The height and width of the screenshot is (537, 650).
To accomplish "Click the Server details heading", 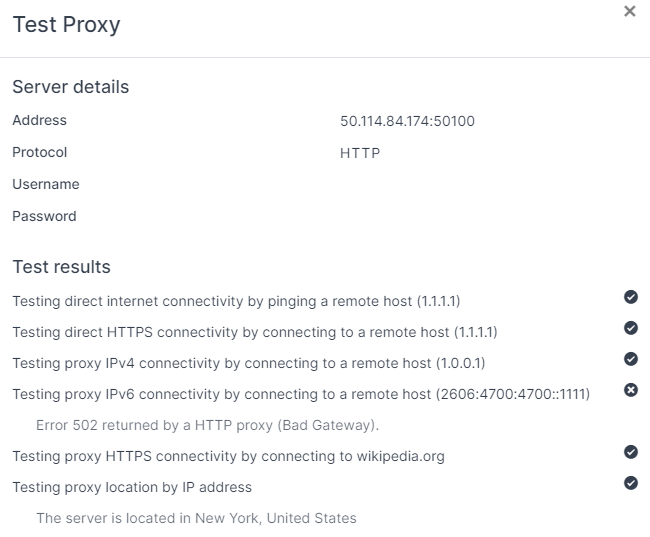I will 70,87.
